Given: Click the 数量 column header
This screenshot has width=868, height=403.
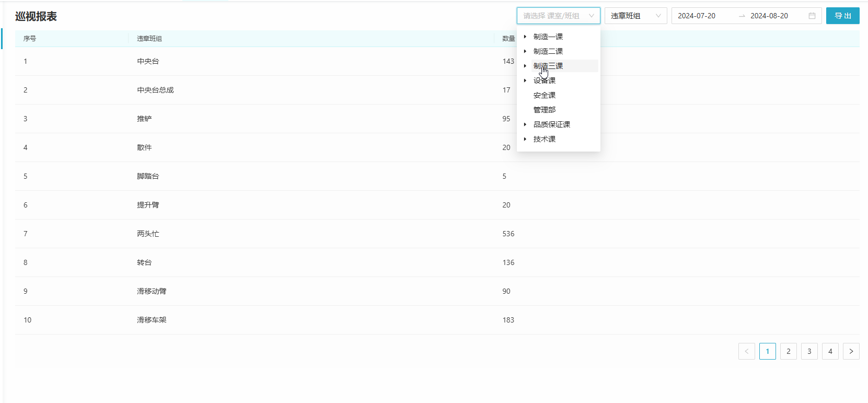Looking at the screenshot, I should coord(508,39).
